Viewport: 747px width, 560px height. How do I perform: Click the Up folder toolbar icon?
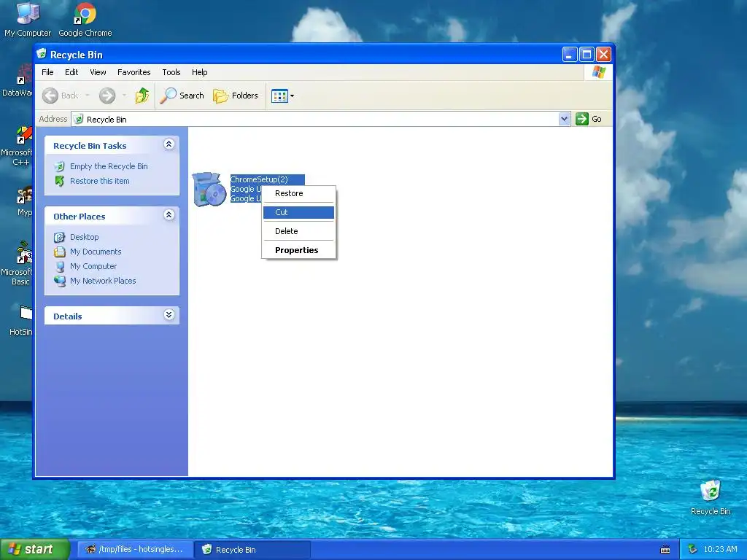pos(142,96)
